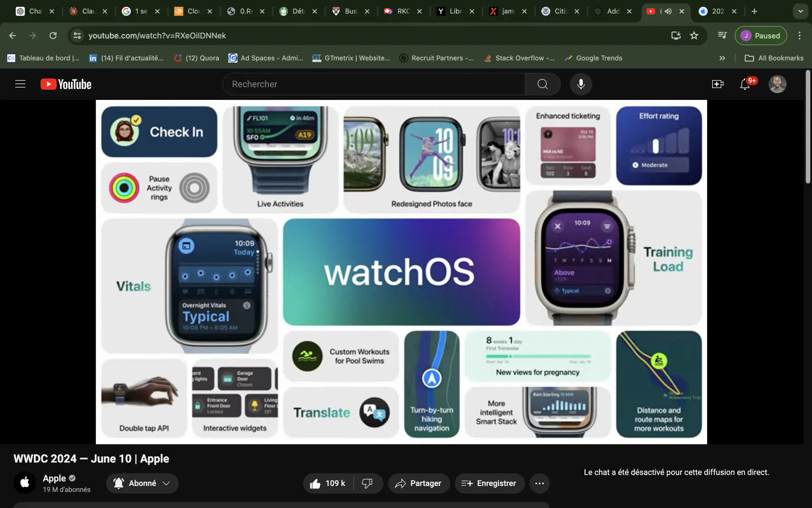This screenshot has height=508, width=812.
Task: Reload the YouTube page
Action: click(x=53, y=36)
